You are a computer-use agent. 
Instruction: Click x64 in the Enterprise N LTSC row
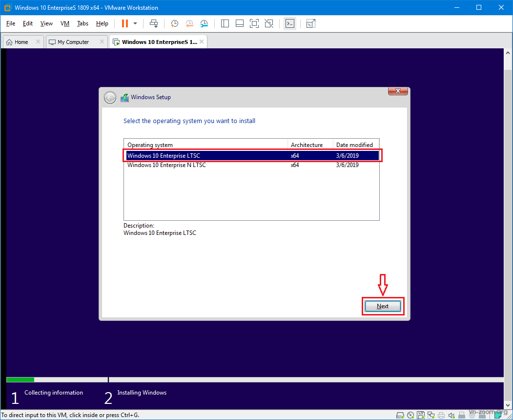295,165
